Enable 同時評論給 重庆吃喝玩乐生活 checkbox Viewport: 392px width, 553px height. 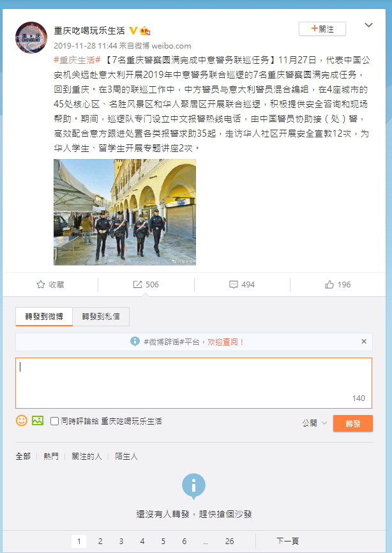[54, 421]
